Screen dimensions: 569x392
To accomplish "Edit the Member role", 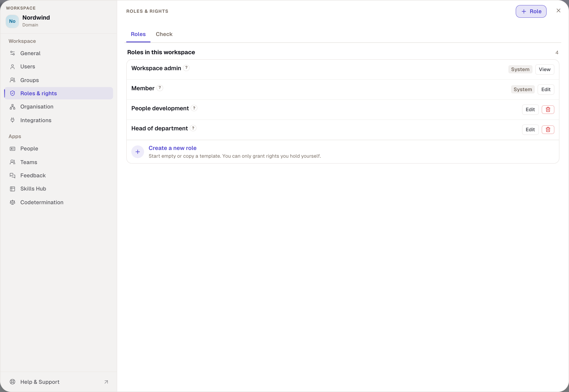I will point(546,89).
